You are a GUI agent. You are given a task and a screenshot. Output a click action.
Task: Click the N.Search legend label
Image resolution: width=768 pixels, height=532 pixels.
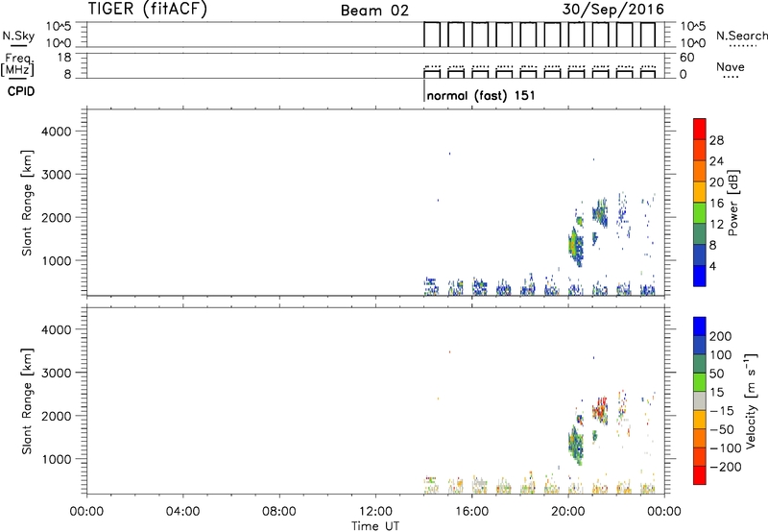click(x=741, y=36)
